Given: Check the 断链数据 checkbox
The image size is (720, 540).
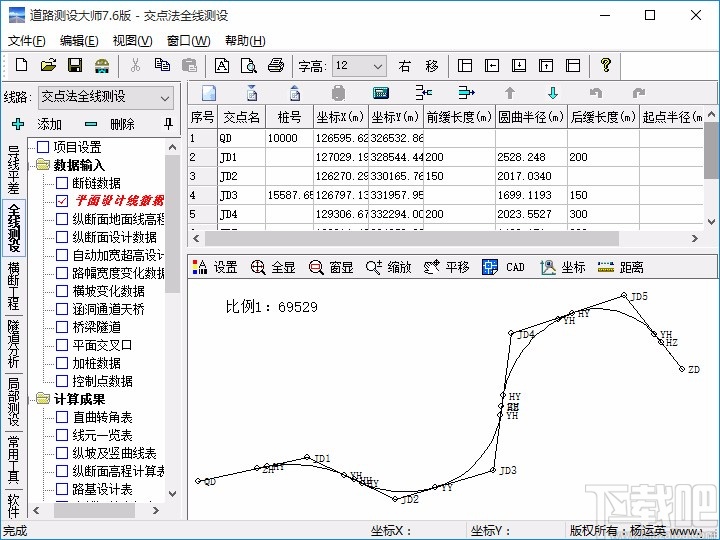Looking at the screenshot, I should coord(62,183).
